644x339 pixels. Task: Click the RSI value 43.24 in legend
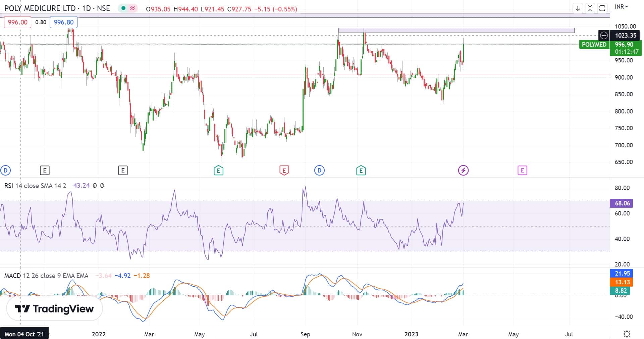[x=82, y=186]
